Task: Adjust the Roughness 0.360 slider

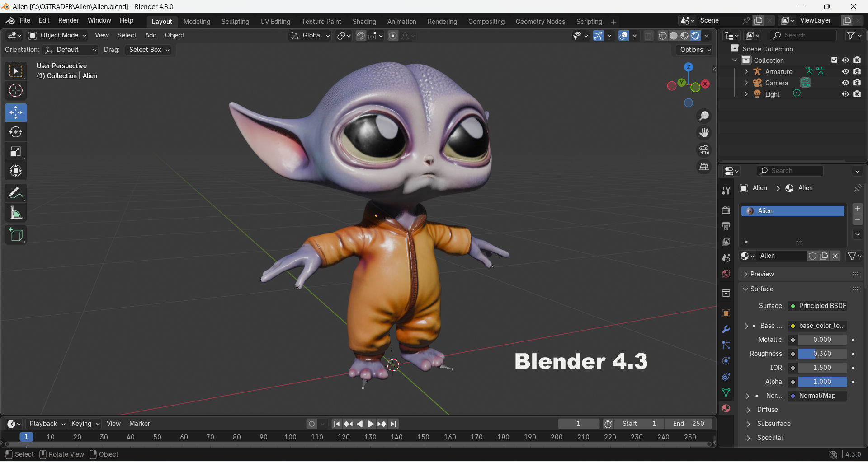Action: 822,354
